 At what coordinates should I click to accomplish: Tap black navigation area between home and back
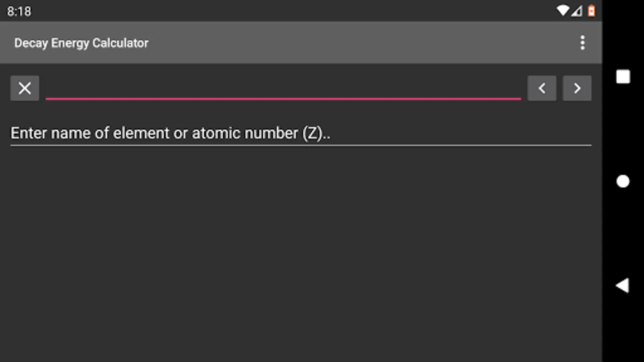point(623,233)
